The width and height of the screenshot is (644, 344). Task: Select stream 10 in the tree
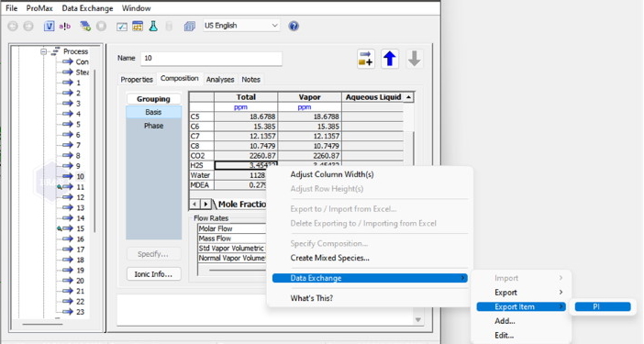click(80, 176)
